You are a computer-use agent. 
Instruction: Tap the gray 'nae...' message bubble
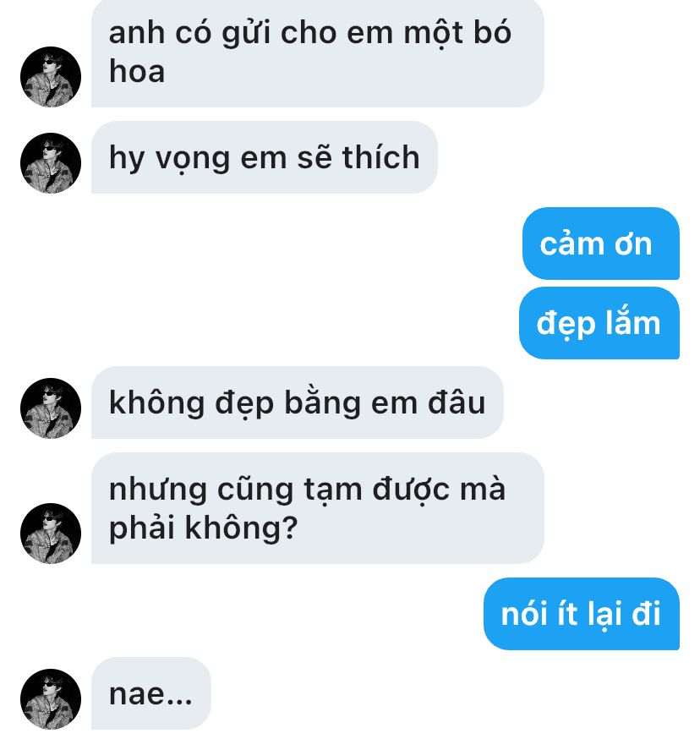[x=150, y=693]
